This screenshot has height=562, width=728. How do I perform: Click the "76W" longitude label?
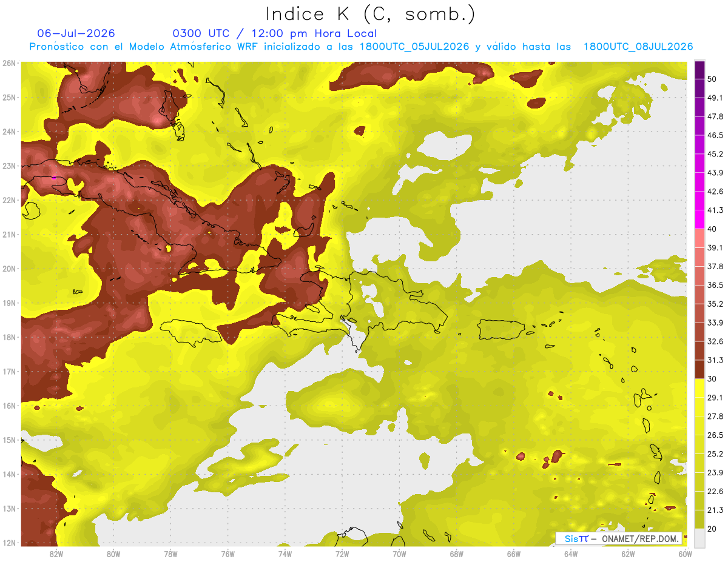(x=227, y=554)
